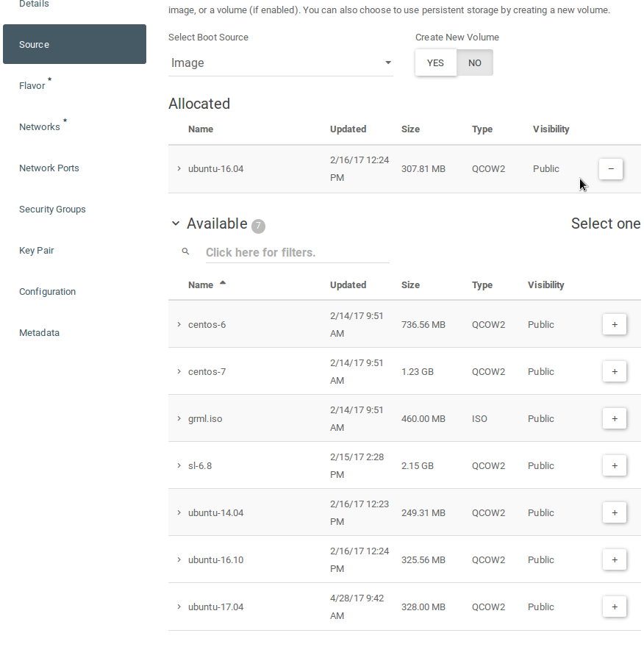Open the Security Groups step
This screenshot has height=669, width=644.
[52, 210]
